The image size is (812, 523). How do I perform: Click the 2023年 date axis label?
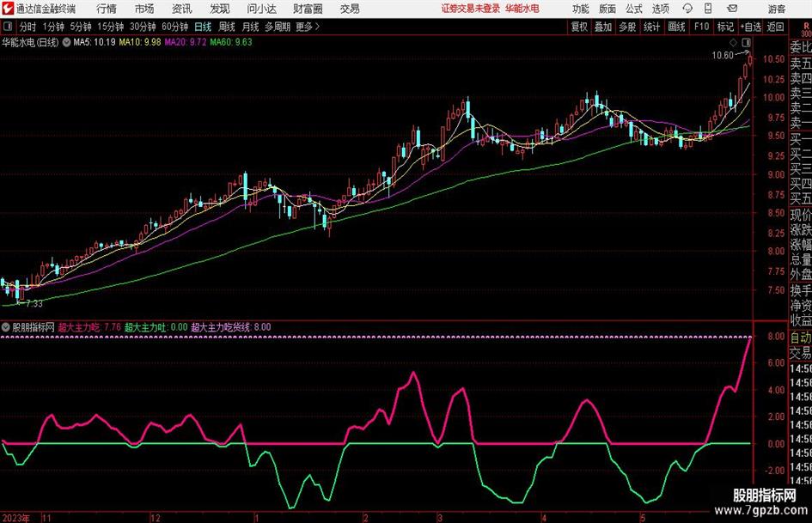16,518
